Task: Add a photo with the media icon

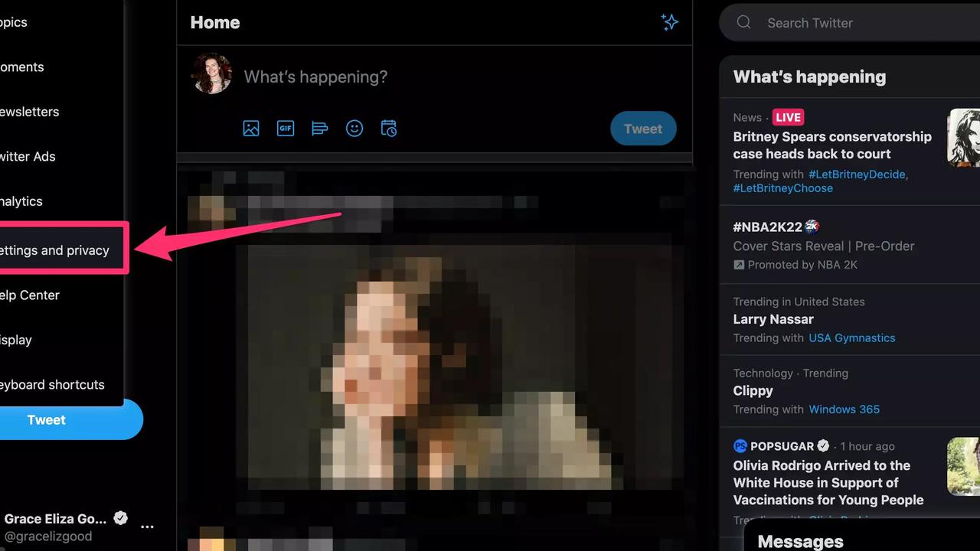Action: click(251, 129)
